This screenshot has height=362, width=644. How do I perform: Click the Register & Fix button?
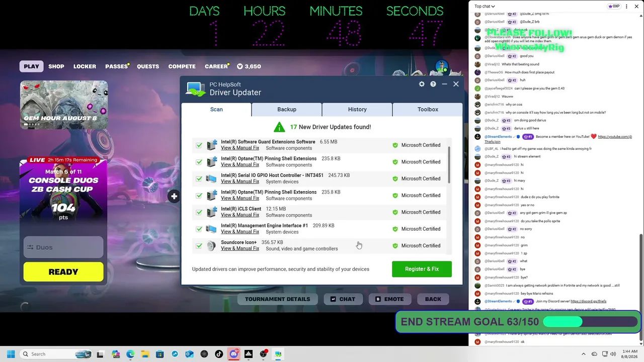point(422,269)
